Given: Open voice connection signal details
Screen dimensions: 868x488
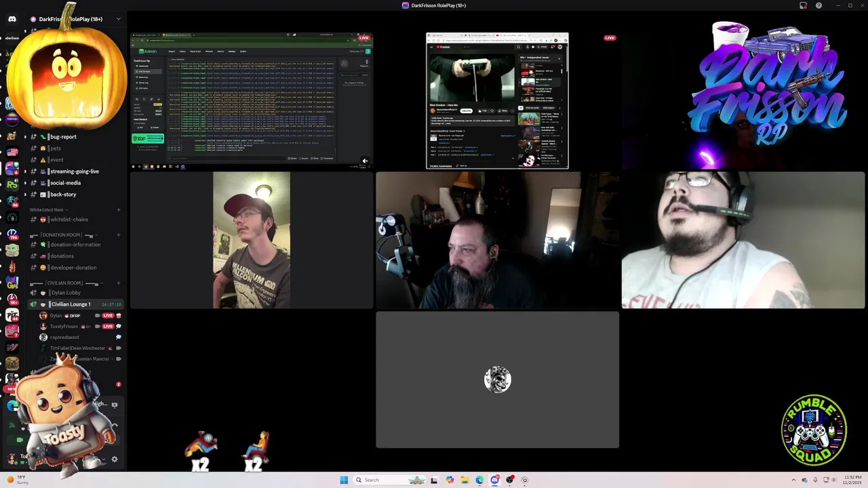Looking at the screenshot, I should [x=12, y=426].
